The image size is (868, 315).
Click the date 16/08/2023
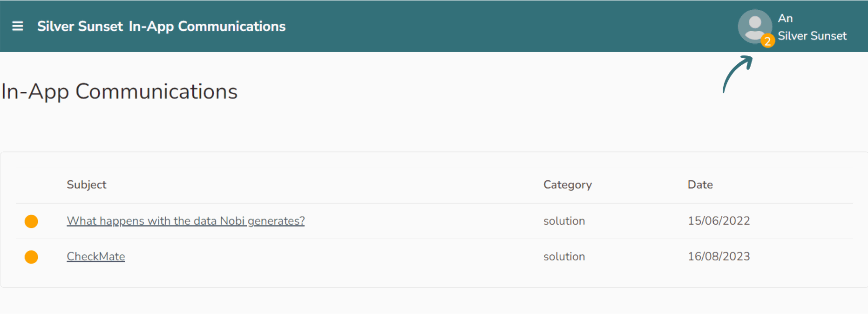coord(719,256)
